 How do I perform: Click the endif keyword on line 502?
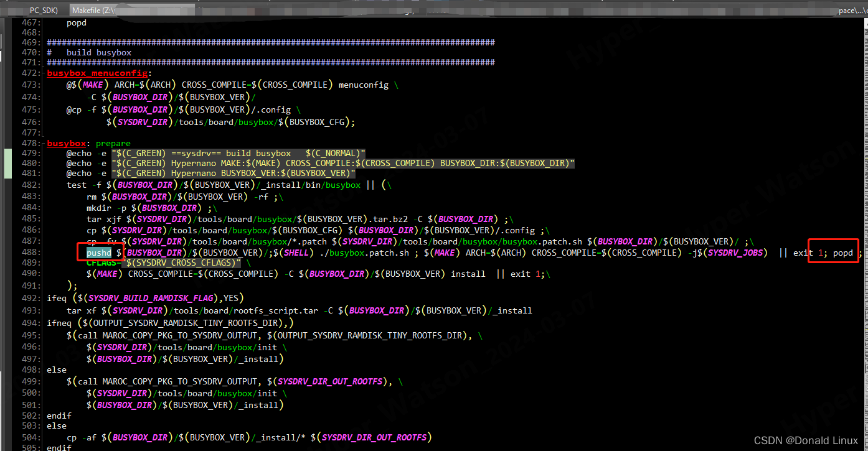pyautogui.click(x=57, y=416)
